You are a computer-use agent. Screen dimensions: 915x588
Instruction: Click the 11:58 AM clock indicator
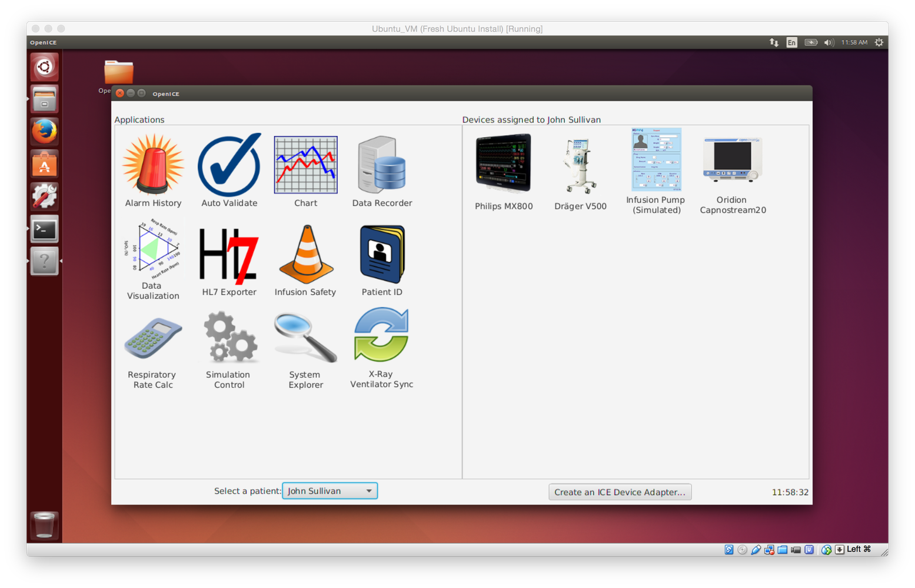click(x=854, y=42)
